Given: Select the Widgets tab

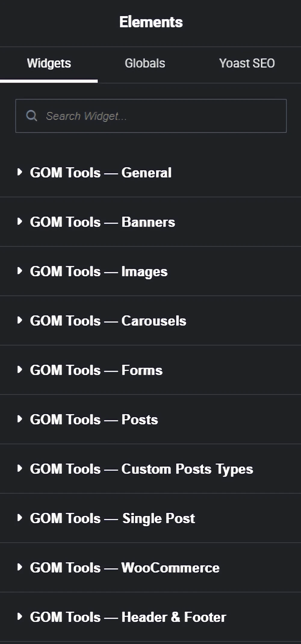Looking at the screenshot, I should (49, 63).
